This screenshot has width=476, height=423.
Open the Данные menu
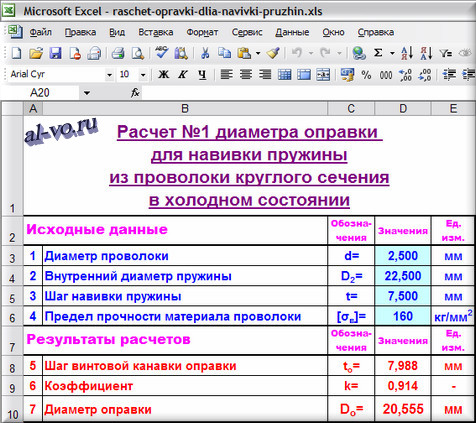292,32
